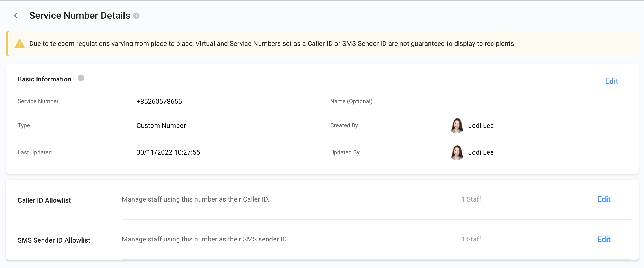This screenshot has width=644, height=268.
Task: Click the Last Updated timestamp value
Action: (x=168, y=152)
